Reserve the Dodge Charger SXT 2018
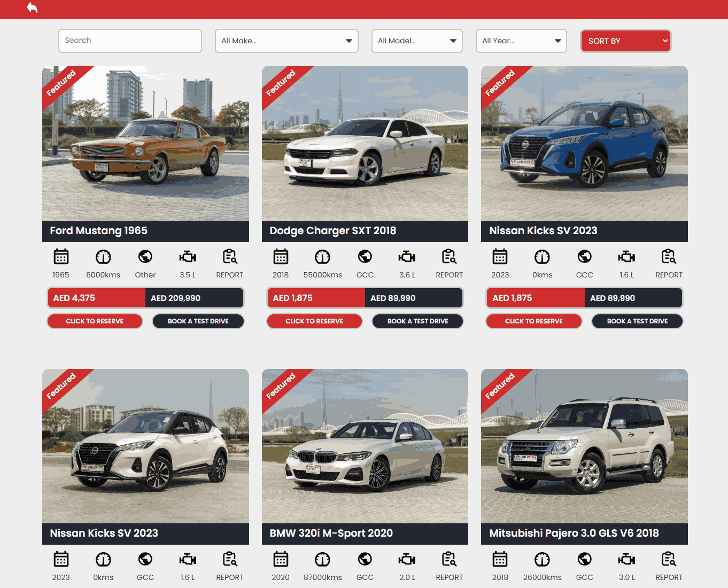 [x=314, y=321]
